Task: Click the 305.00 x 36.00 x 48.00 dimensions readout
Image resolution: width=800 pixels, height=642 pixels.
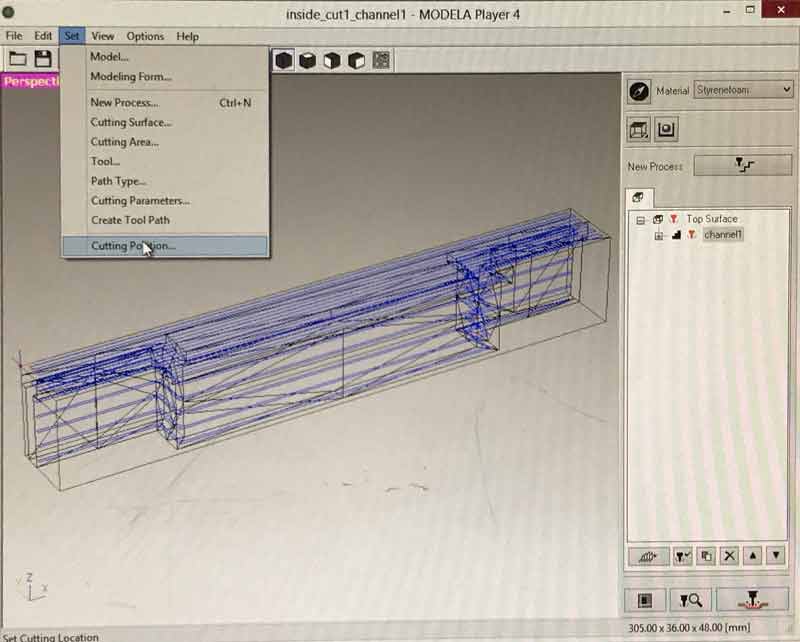Action: pyautogui.click(x=689, y=627)
